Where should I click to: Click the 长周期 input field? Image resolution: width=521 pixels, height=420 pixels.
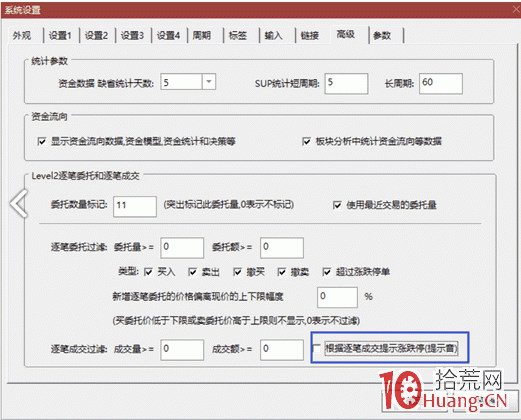(x=441, y=83)
